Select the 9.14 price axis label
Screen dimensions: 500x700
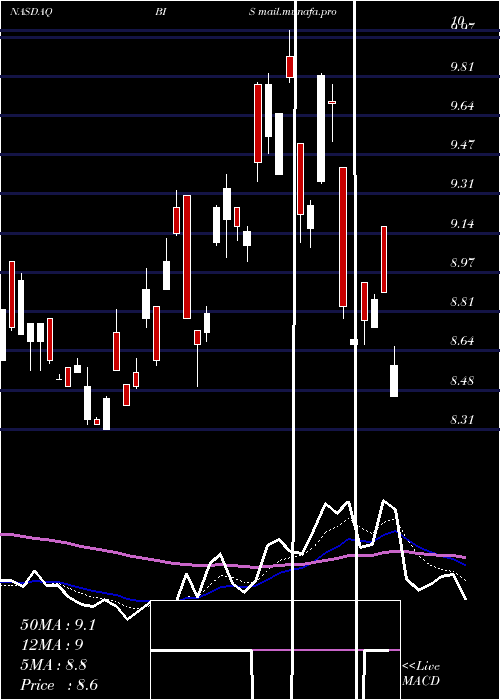(x=462, y=223)
